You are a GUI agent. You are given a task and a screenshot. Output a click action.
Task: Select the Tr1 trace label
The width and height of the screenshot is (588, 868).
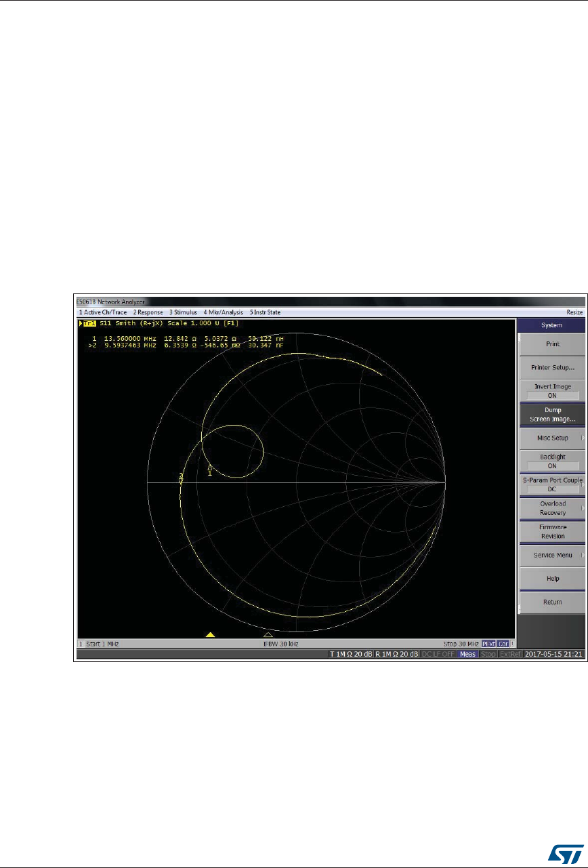[x=89, y=324]
